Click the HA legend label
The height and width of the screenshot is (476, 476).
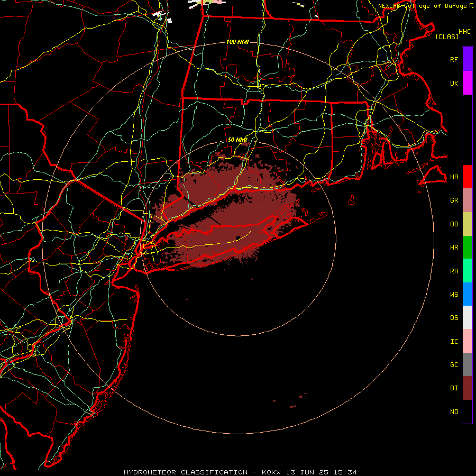click(454, 177)
